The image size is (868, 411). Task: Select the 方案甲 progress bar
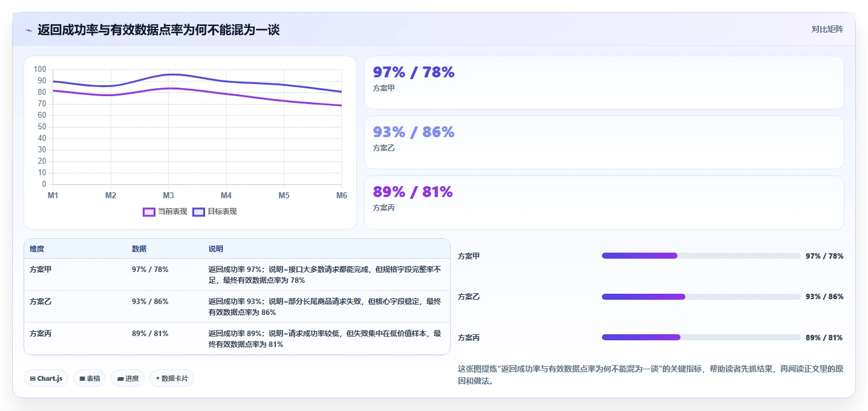pos(701,256)
